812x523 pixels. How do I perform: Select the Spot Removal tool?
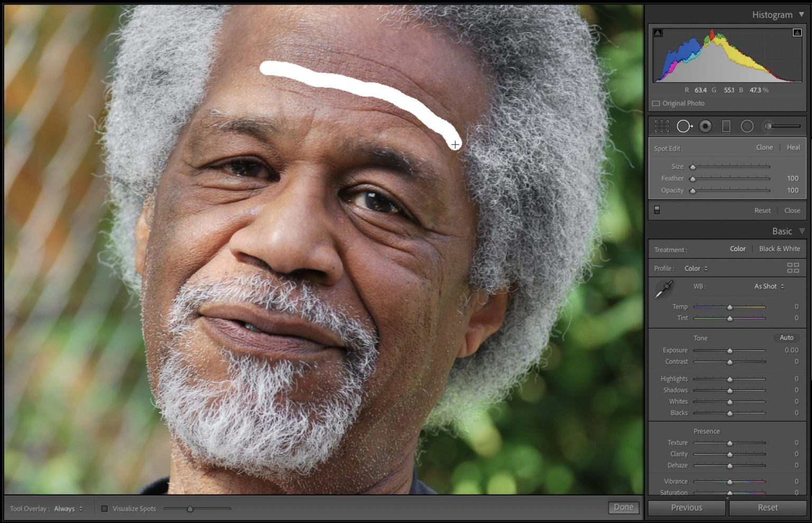(x=685, y=126)
